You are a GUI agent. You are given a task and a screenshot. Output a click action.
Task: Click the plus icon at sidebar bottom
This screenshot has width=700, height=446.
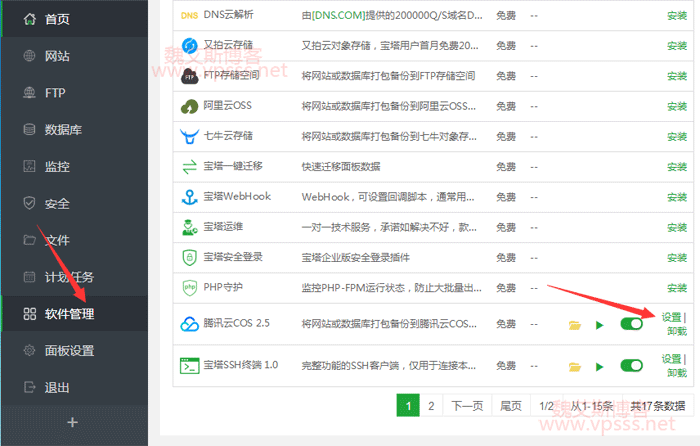72,423
